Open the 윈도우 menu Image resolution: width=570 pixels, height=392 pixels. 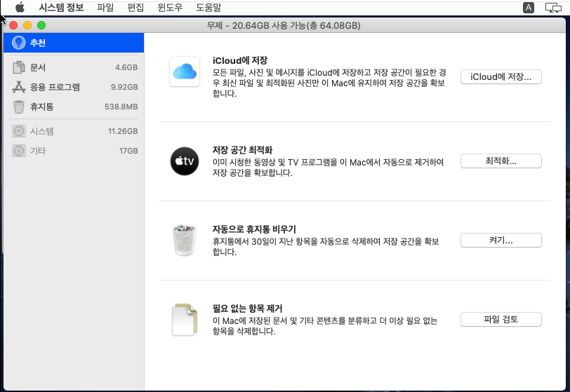tap(171, 8)
